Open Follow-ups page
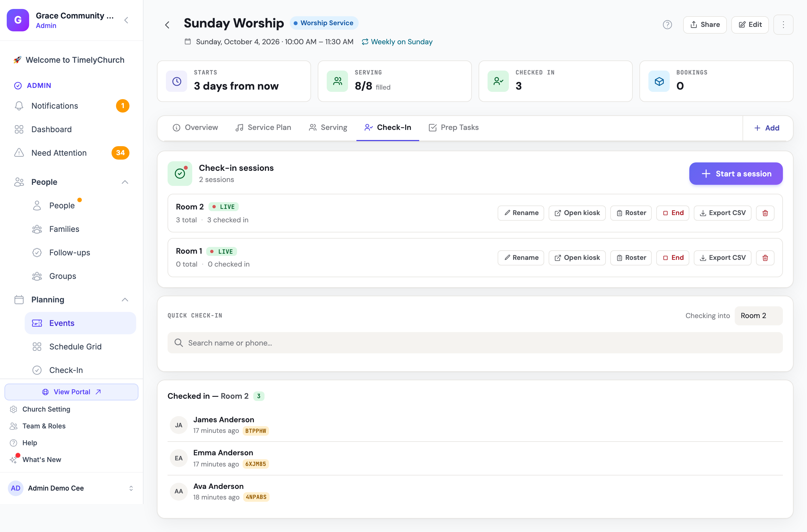 pos(80,253)
